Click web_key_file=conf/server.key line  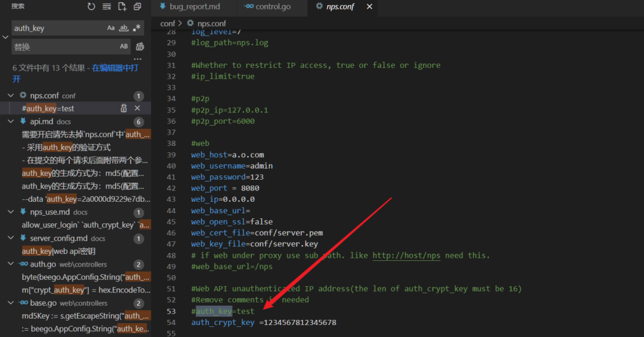pyautogui.click(x=254, y=244)
